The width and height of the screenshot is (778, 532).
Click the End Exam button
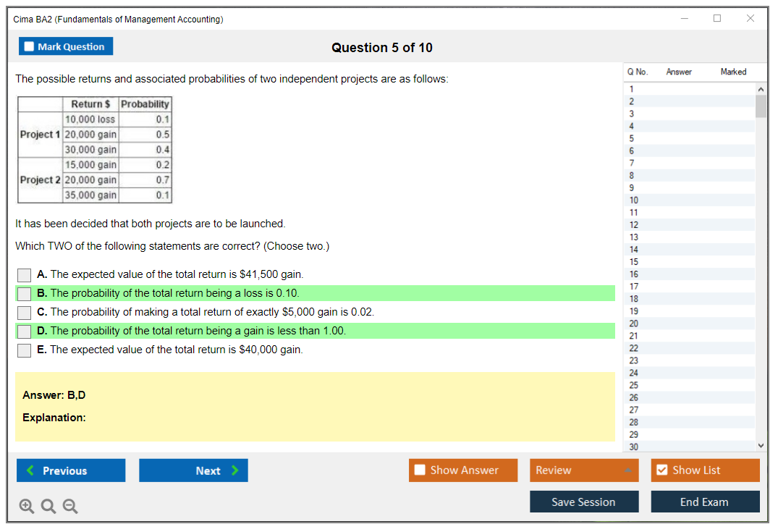(704, 502)
